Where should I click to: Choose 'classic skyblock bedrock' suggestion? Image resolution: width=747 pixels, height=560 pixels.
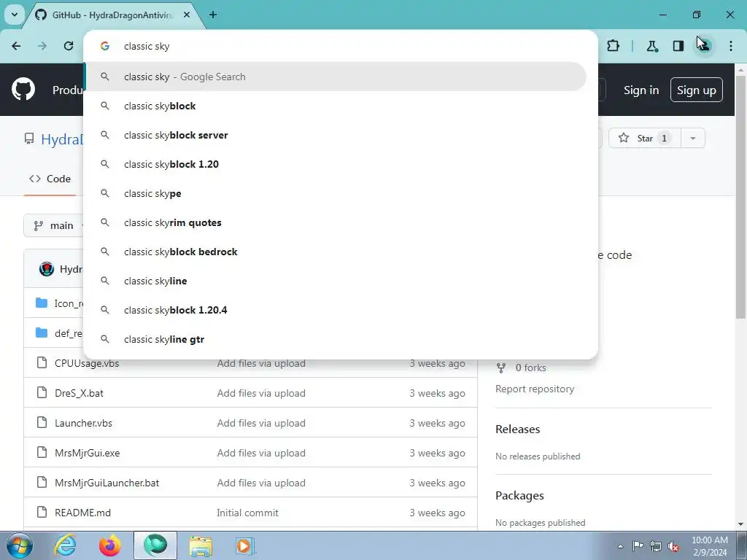(336, 252)
